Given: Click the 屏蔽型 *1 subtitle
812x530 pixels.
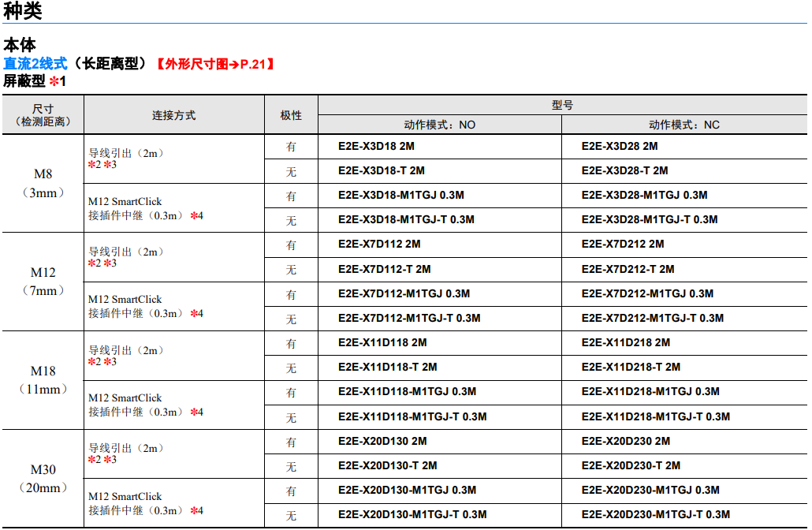Looking at the screenshot, I should click(x=34, y=81).
